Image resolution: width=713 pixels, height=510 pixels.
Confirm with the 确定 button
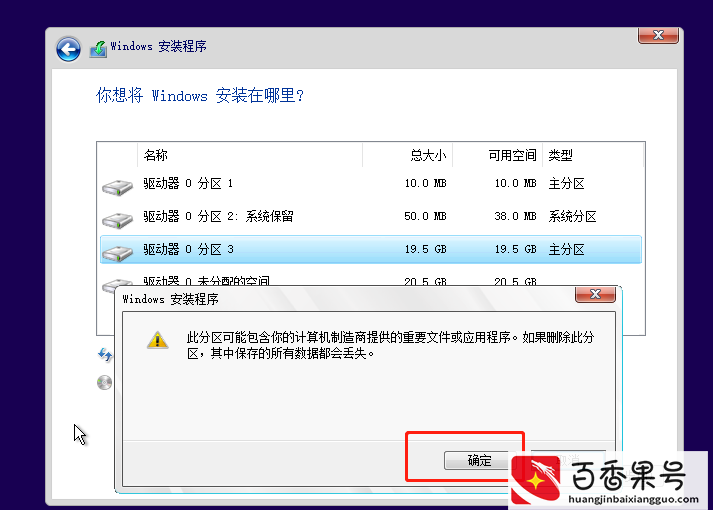(x=479, y=460)
